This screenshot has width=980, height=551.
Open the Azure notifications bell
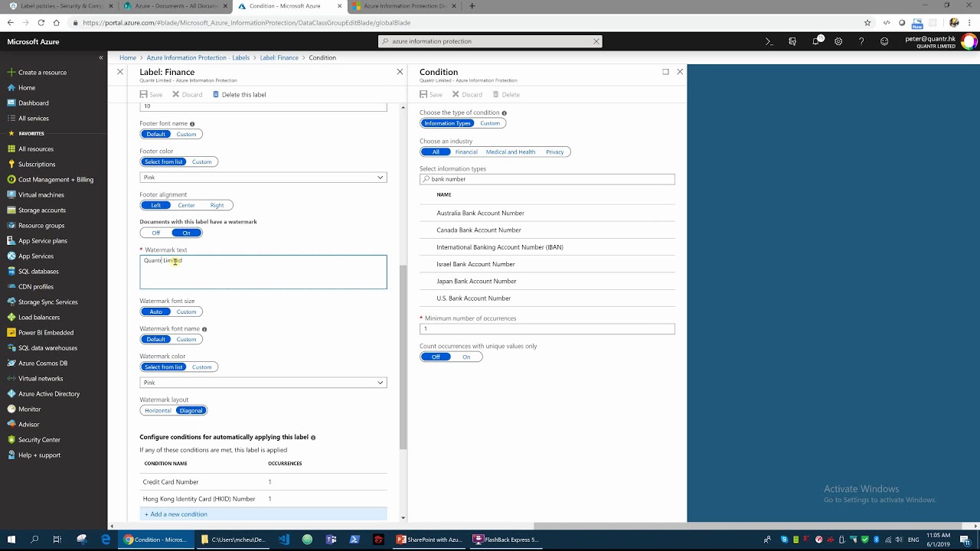point(816,41)
